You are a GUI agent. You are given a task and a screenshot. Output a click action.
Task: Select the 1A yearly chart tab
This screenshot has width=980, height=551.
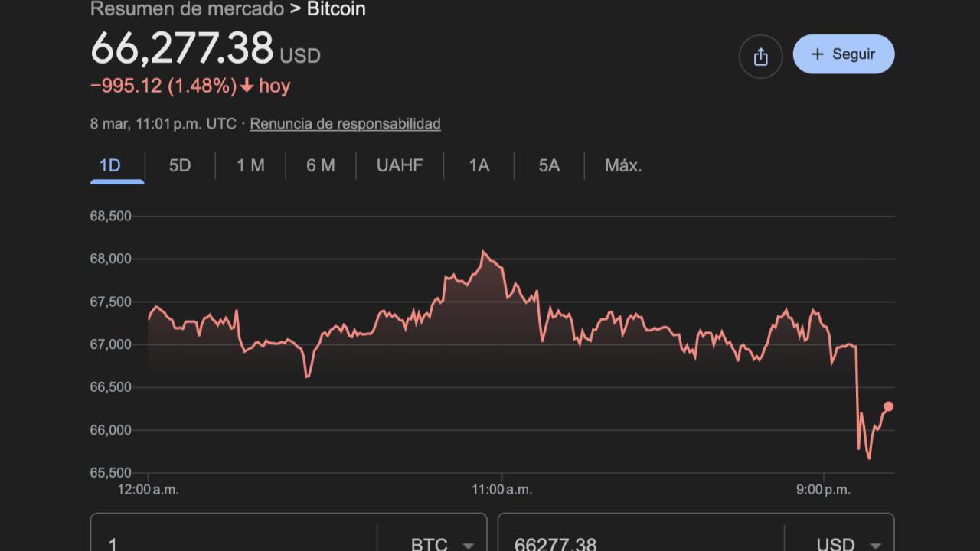(477, 165)
